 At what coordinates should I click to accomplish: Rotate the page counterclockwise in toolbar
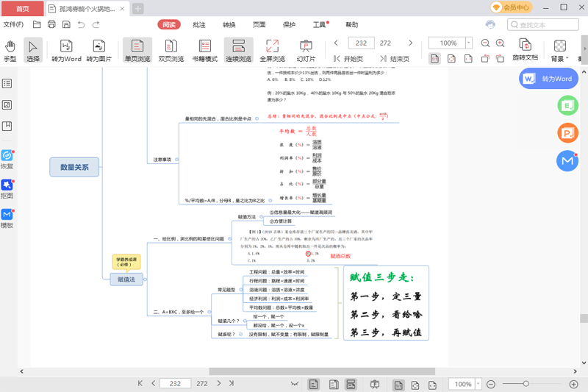pyautogui.click(x=485, y=59)
